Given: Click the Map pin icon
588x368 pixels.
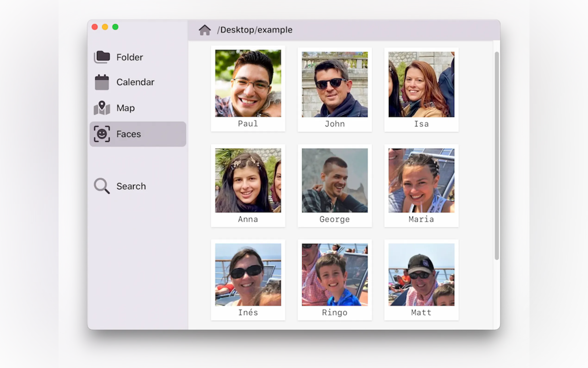Looking at the screenshot, I should (x=102, y=108).
